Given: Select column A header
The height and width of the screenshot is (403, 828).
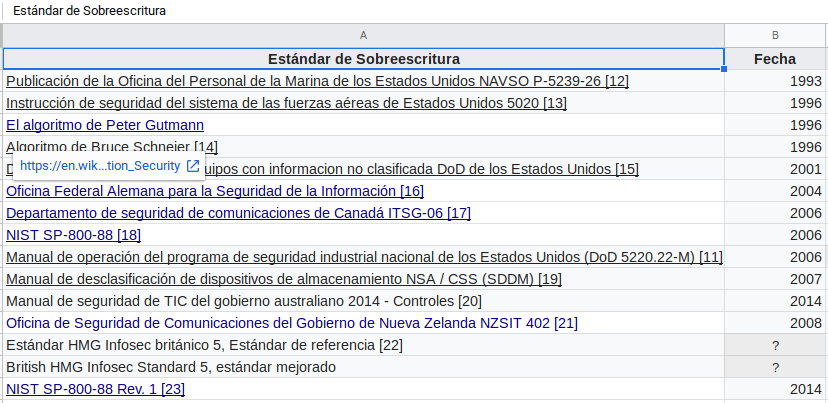Looking at the screenshot, I should pyautogui.click(x=363, y=35).
